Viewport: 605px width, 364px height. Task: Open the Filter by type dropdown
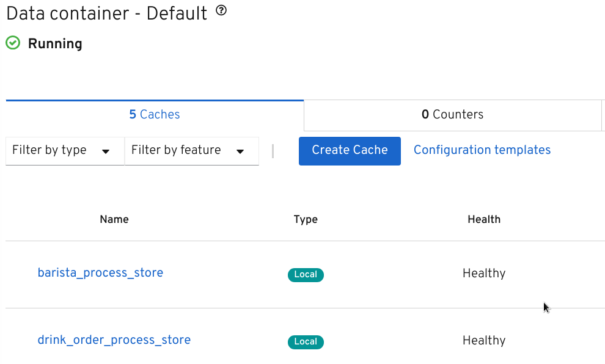pyautogui.click(x=64, y=151)
